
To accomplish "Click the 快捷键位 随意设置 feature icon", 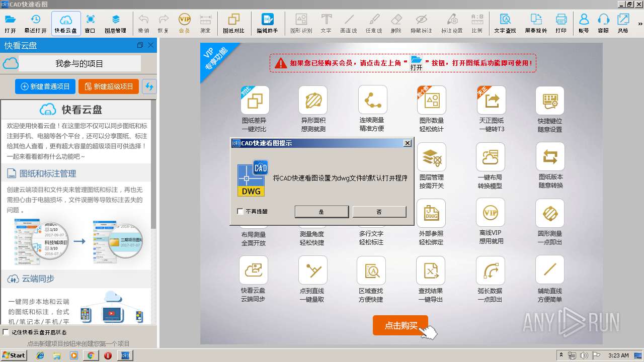I will tap(550, 100).
